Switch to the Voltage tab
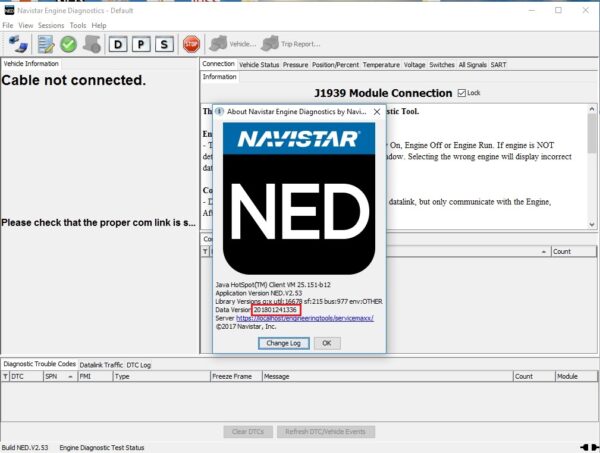The height and width of the screenshot is (453, 600). coord(414,65)
